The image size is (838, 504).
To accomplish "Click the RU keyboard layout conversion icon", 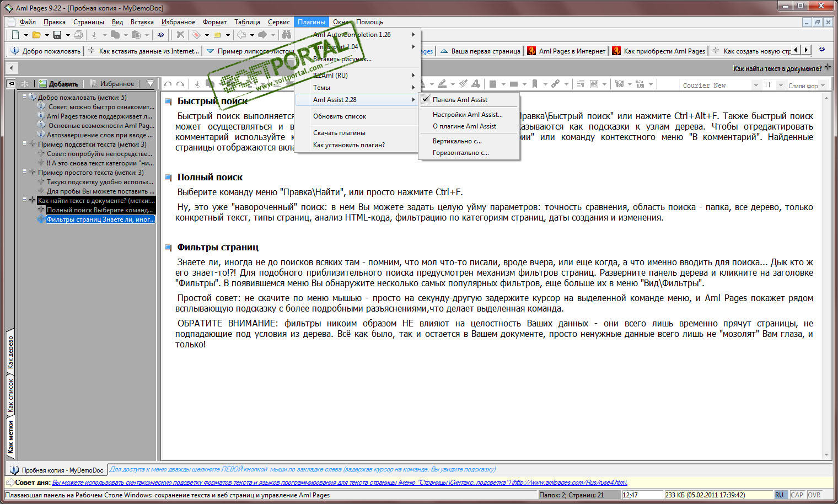I will coord(620,84).
